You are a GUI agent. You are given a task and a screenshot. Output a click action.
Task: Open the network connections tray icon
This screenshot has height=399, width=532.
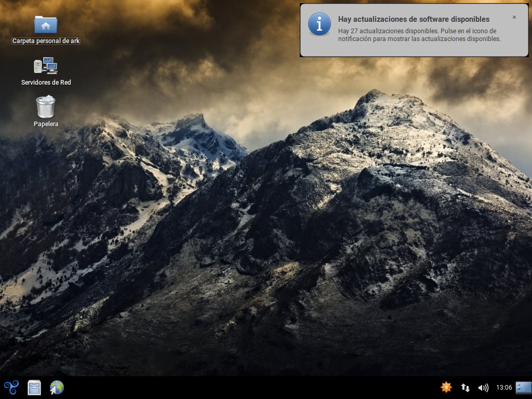pos(465,388)
